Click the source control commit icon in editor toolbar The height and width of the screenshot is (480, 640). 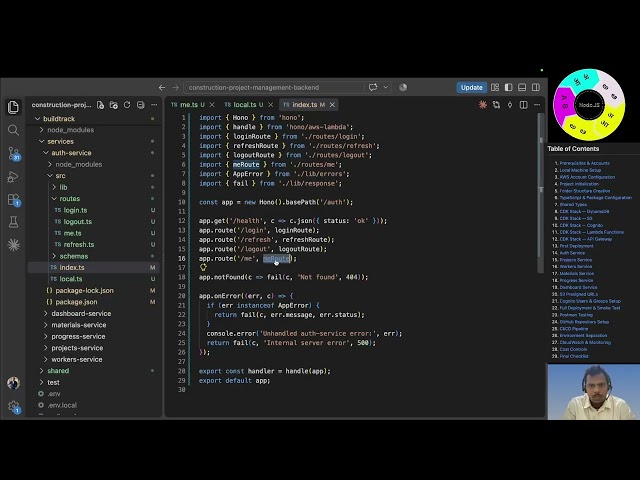coord(510,105)
